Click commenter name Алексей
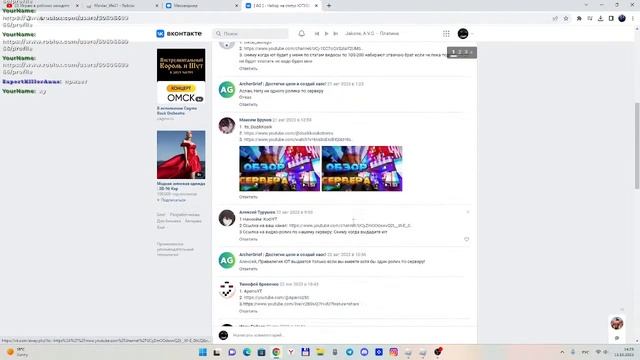The width and height of the screenshot is (640, 360). (257, 212)
